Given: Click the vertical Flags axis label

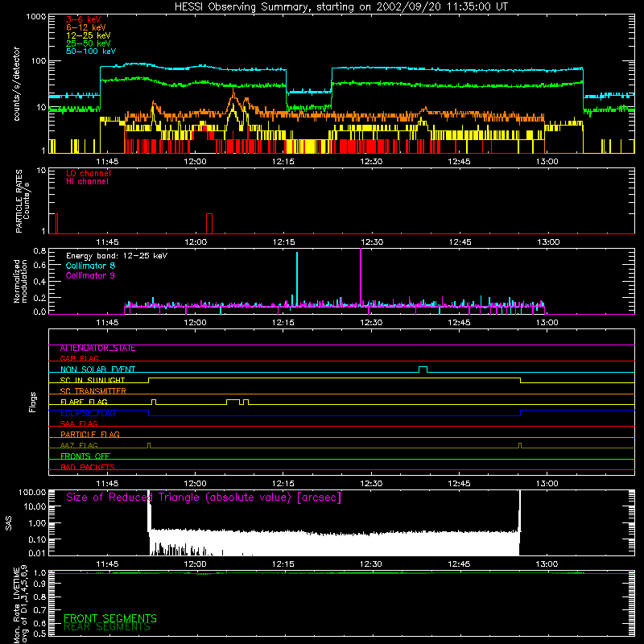Looking at the screenshot, I should tap(33, 402).
